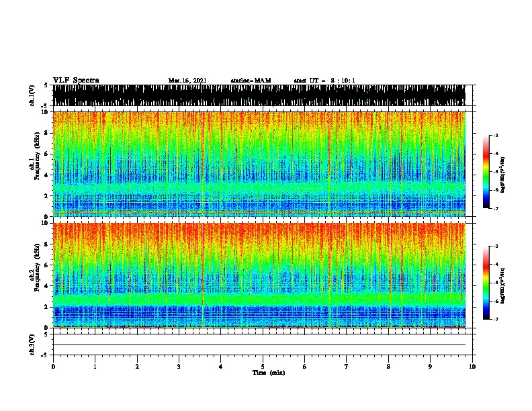Screen dimensions: 532x411
Task: Click inside the ch.2 spectrogram panel
Action: point(259,275)
